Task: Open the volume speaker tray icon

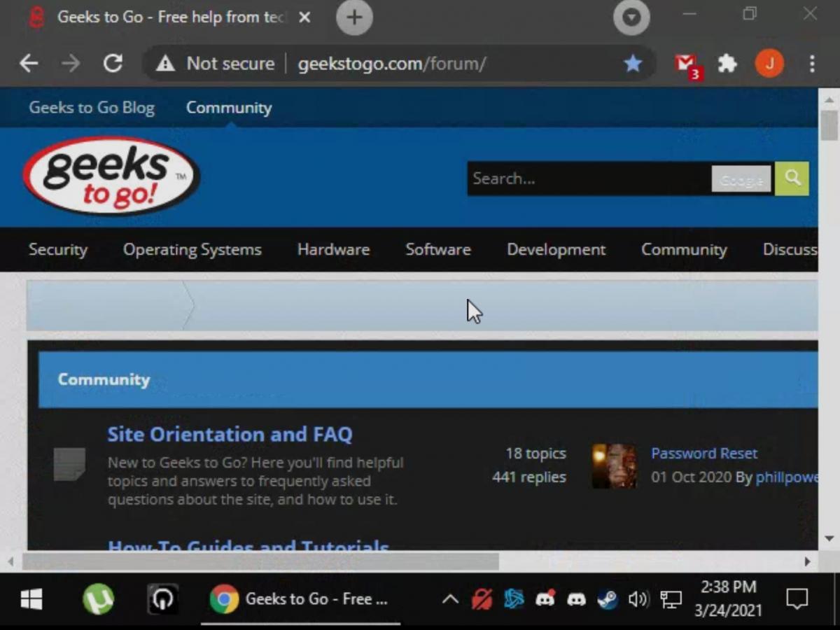Action: click(638, 599)
